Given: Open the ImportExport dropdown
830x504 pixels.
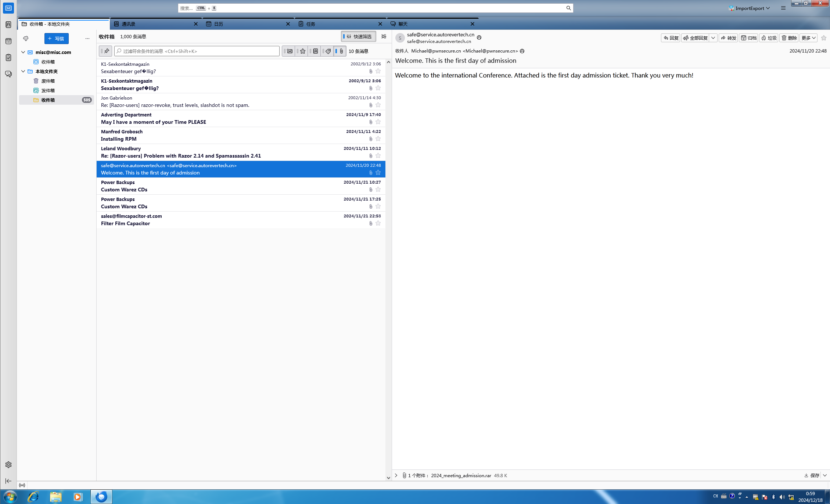Looking at the screenshot, I should 750,8.
